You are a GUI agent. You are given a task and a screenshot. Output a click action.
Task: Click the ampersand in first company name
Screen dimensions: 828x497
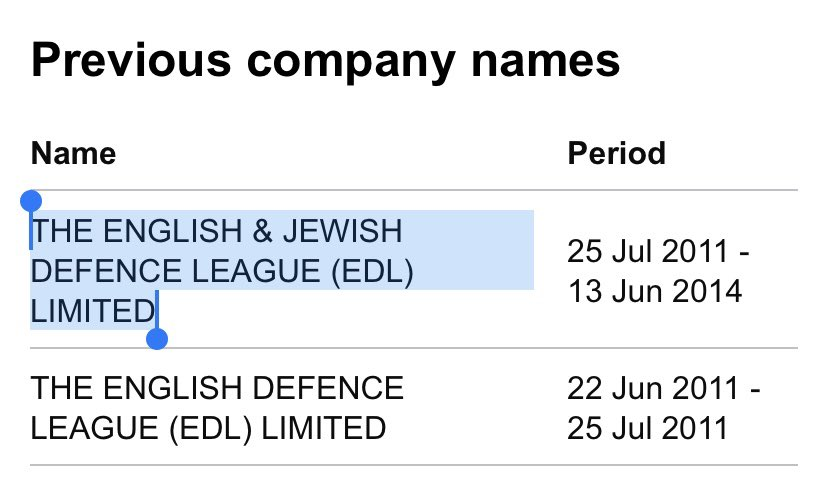point(262,231)
